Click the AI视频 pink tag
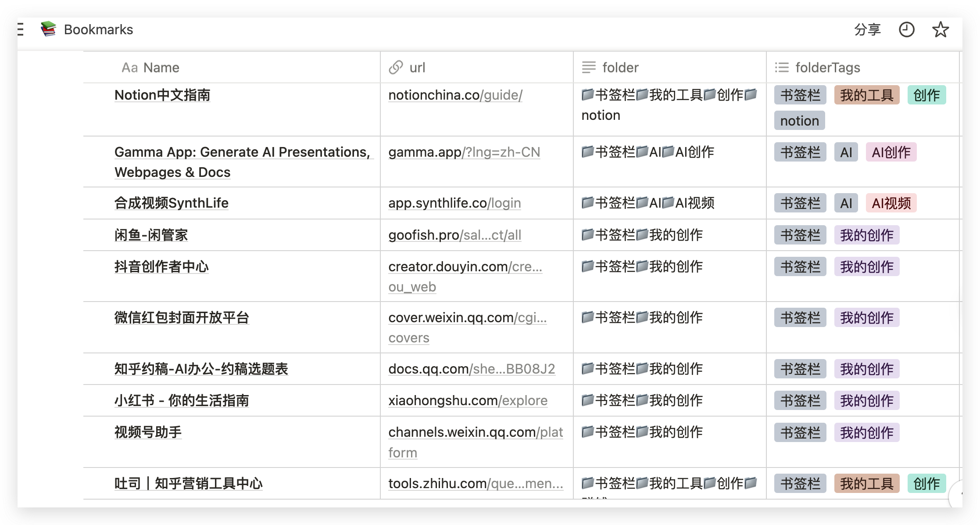The width and height of the screenshot is (980, 525). 891,203
